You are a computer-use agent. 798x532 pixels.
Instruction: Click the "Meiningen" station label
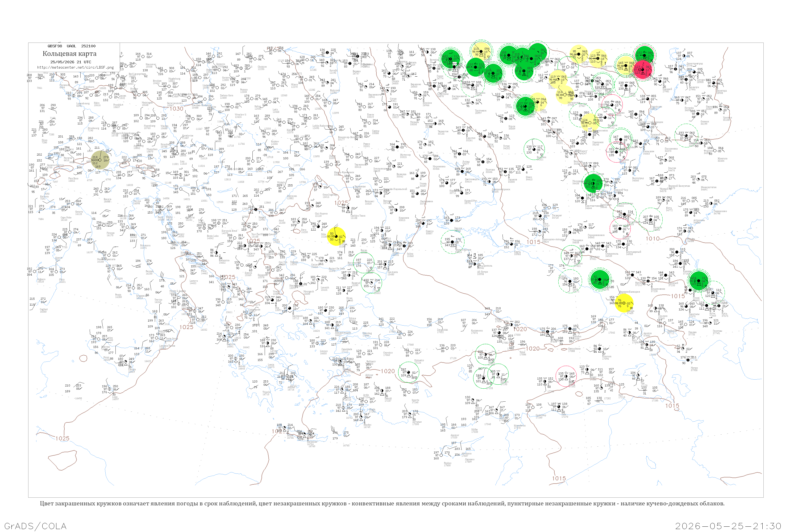147,103
